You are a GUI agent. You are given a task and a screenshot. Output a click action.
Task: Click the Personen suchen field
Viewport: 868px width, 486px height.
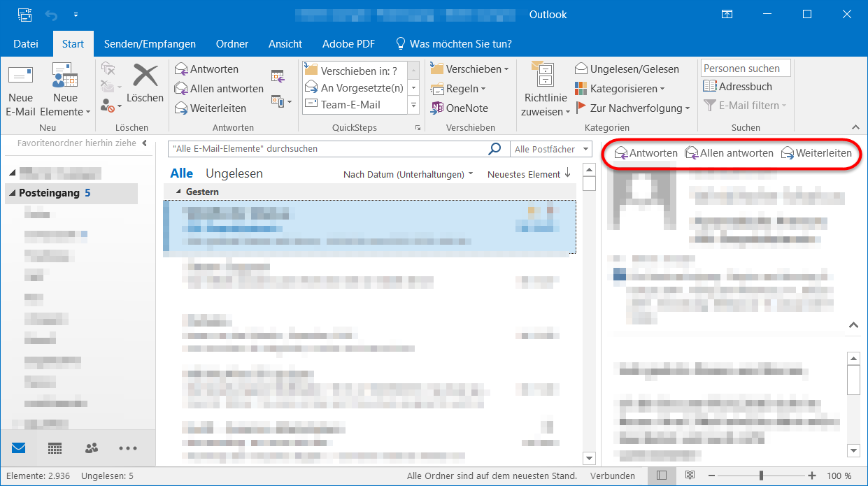pyautogui.click(x=744, y=68)
